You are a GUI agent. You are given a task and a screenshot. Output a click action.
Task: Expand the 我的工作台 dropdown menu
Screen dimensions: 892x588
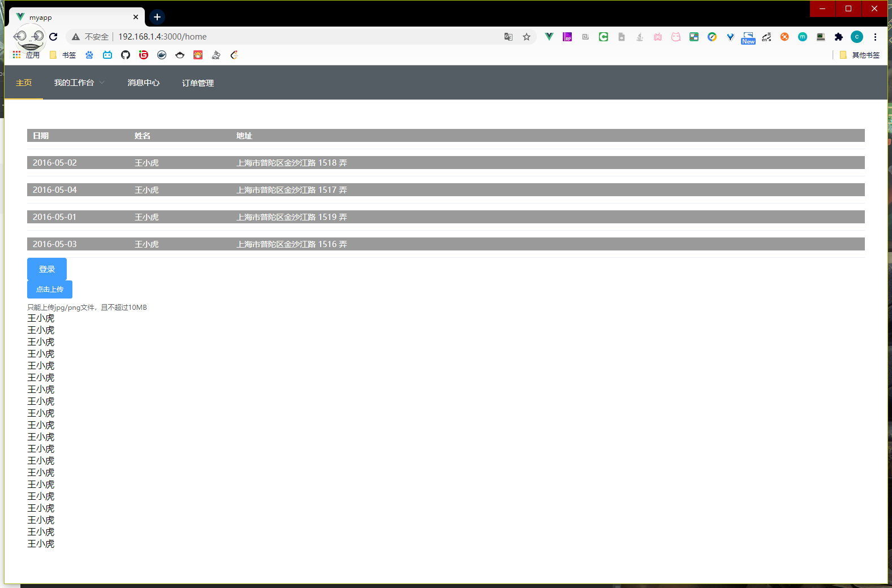tap(79, 83)
